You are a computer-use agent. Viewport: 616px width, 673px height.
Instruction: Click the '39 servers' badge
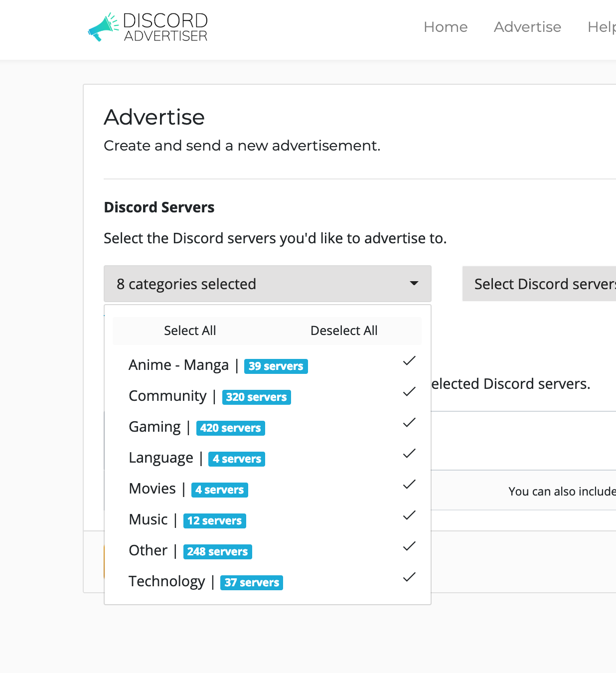[x=276, y=366]
